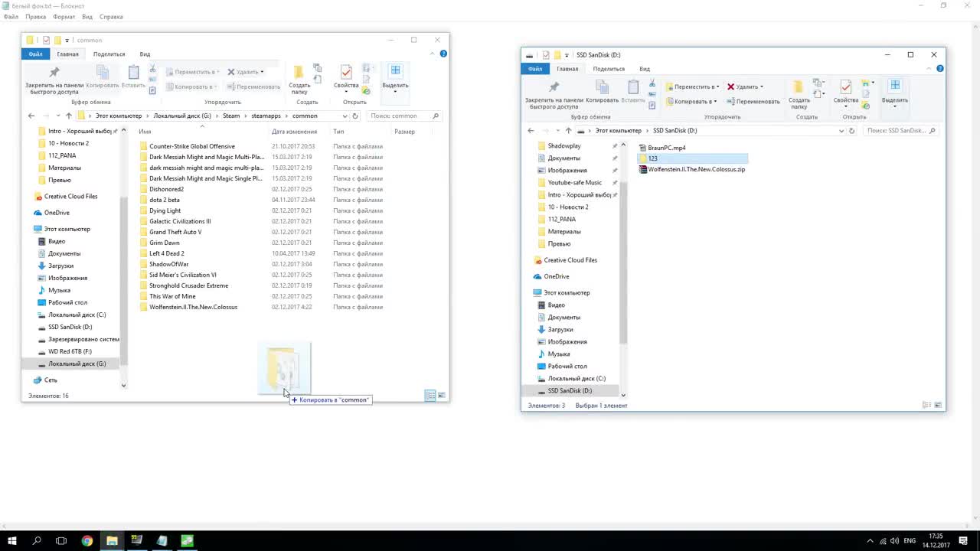Switch to details view in common window status bar
The image size is (980, 551).
[430, 395]
